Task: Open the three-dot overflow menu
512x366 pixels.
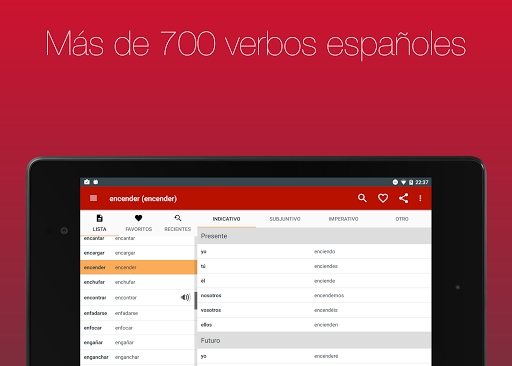Action: [x=420, y=198]
